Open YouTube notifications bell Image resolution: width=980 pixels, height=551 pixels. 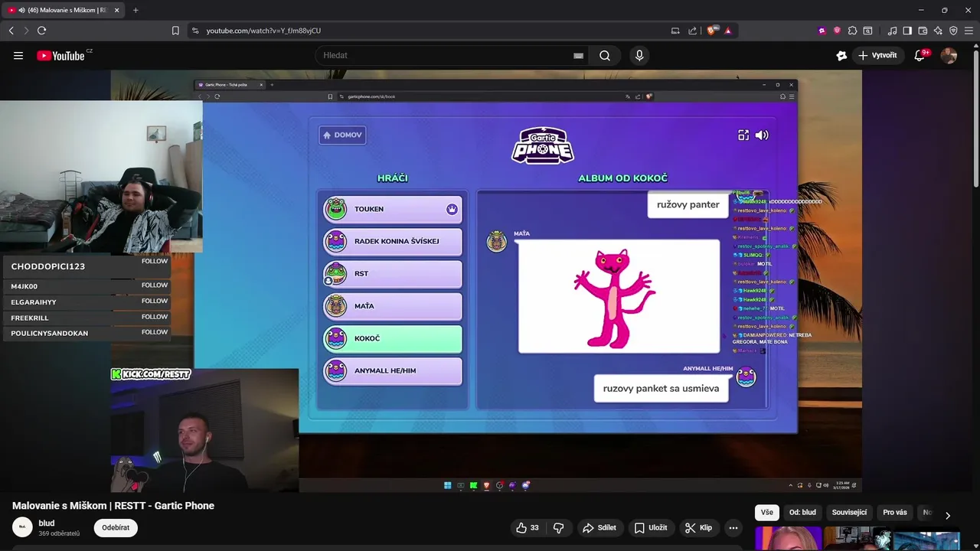920,55
